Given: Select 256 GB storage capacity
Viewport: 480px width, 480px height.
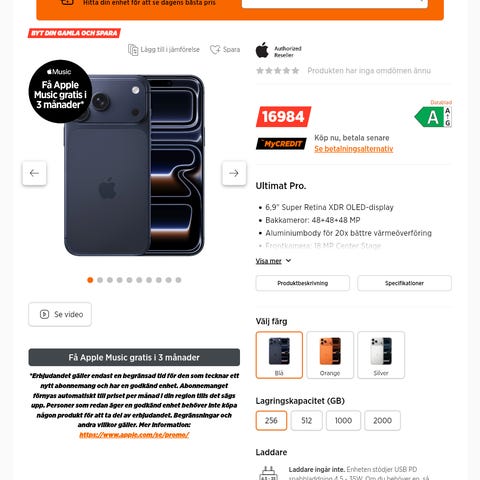Looking at the screenshot, I should tap(271, 421).
